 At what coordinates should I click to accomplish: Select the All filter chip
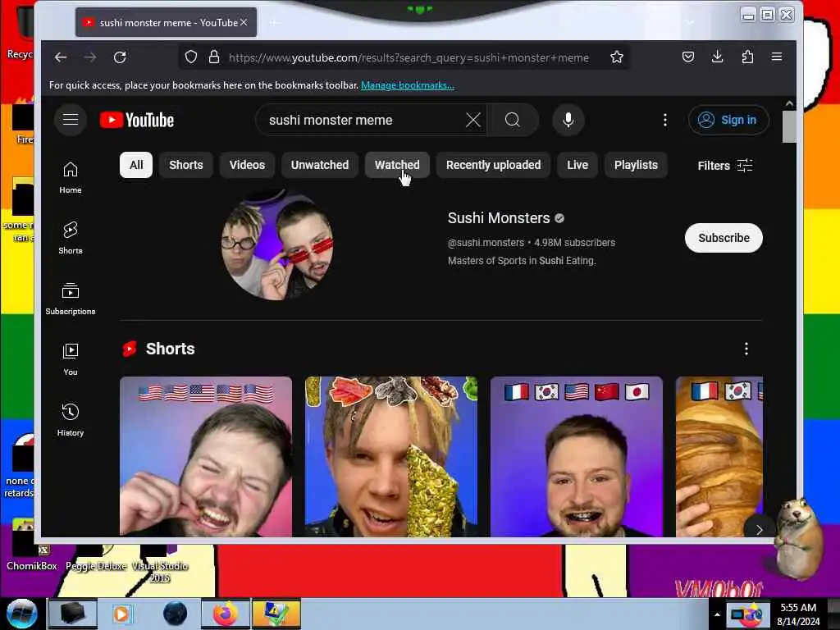coord(136,165)
